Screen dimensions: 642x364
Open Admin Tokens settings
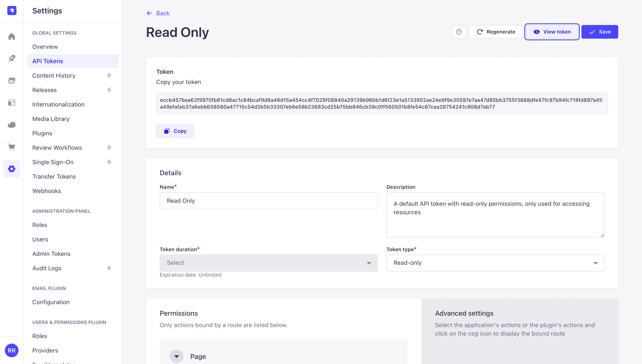click(73, 254)
